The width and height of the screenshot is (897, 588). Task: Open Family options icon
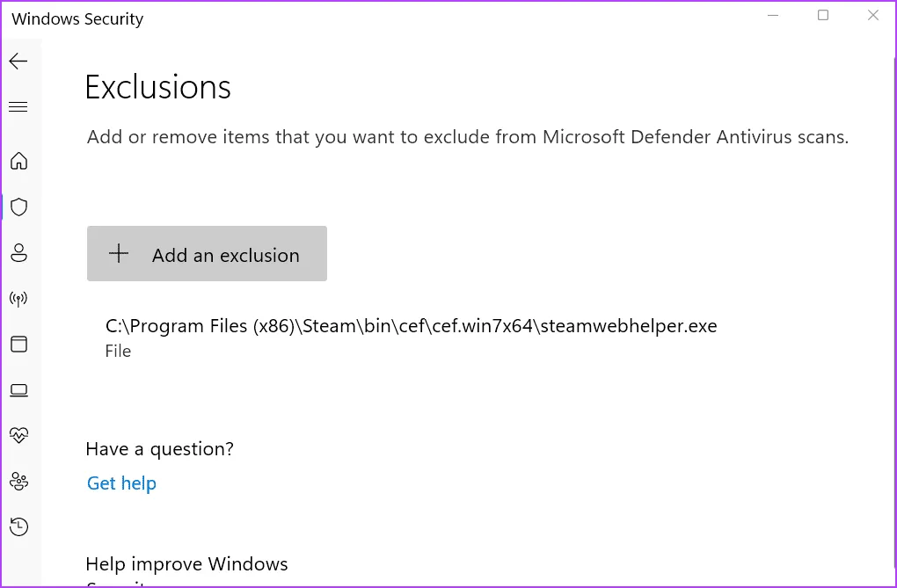pos(18,481)
